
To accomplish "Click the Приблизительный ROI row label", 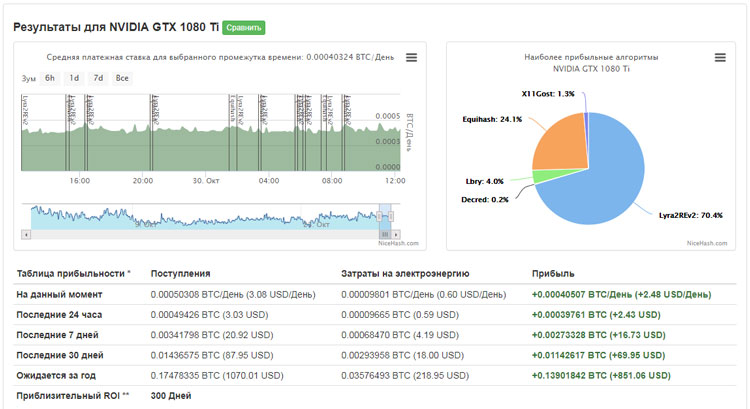I will [73, 396].
